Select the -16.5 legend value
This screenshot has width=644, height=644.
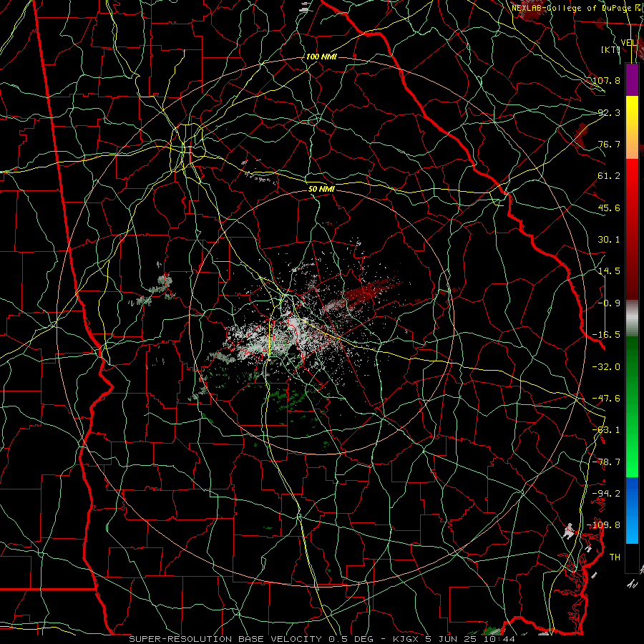(606, 335)
